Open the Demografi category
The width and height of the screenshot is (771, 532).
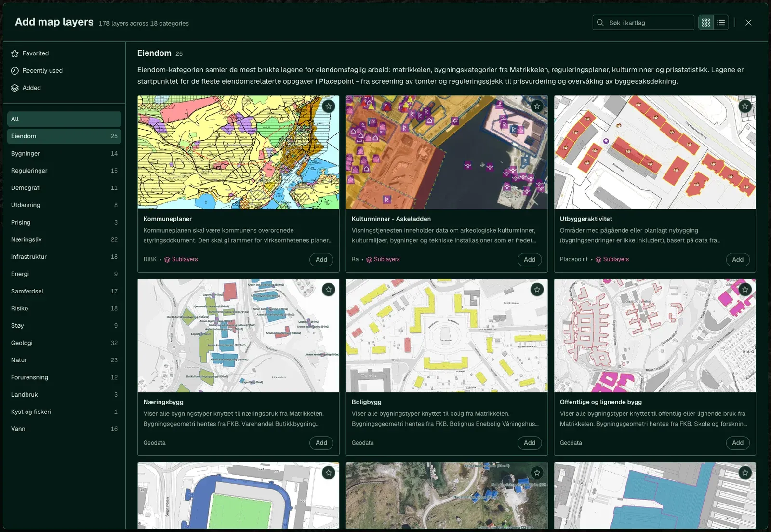click(x=64, y=188)
